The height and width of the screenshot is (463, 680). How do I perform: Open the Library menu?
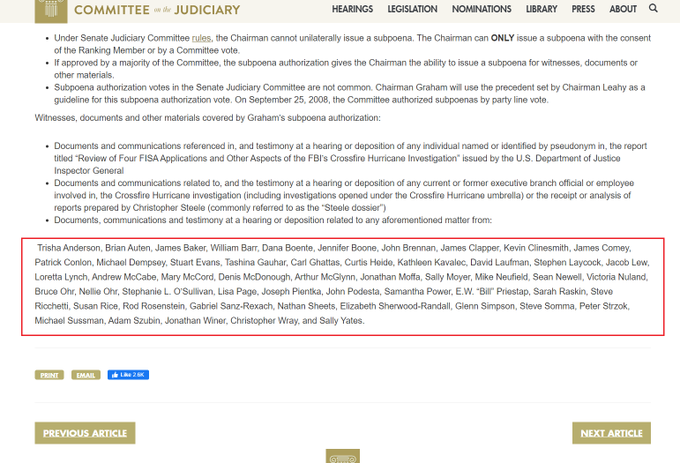(x=541, y=9)
